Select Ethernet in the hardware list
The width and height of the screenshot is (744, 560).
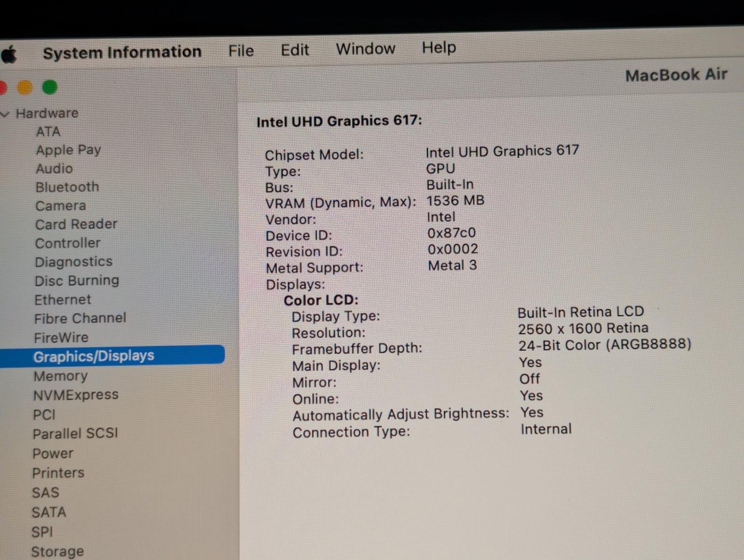click(x=63, y=300)
